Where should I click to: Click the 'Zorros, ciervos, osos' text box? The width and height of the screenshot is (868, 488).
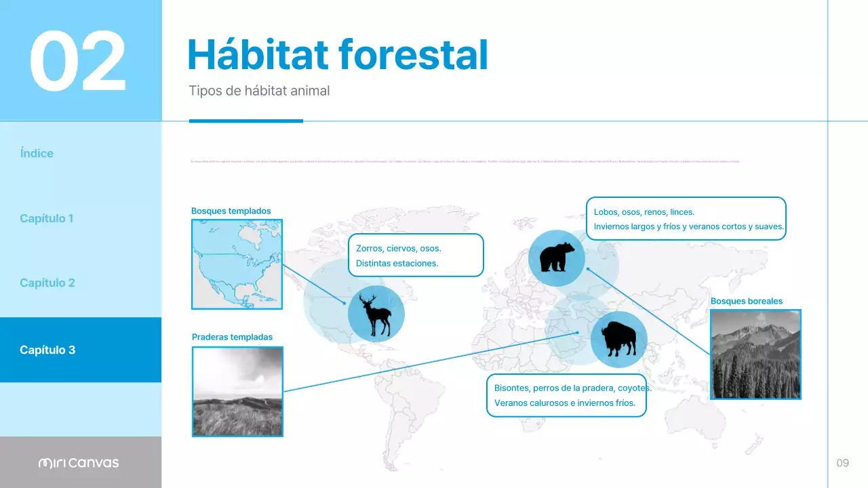(416, 256)
